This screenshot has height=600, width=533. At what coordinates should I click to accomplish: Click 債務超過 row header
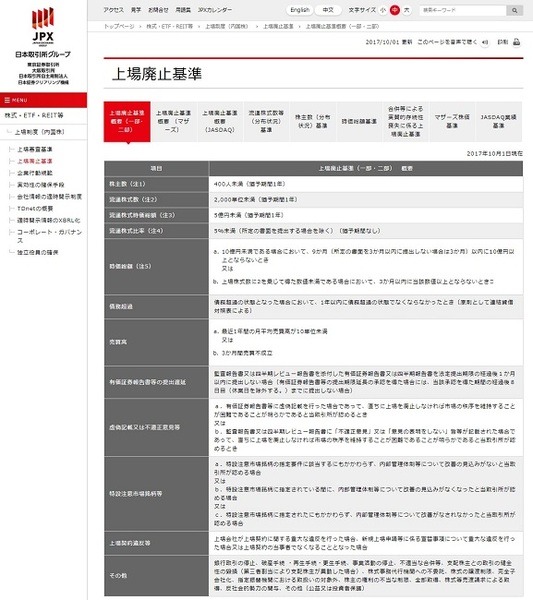156,307
